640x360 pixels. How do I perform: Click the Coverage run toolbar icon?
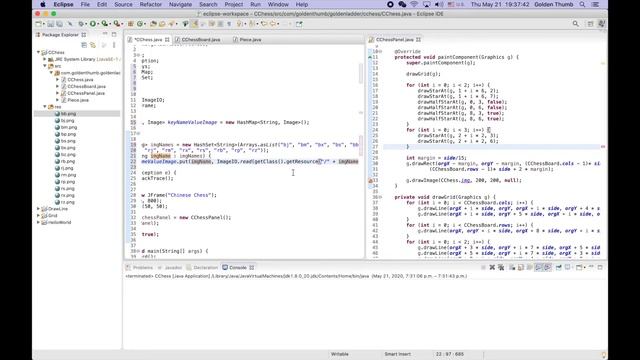[x=104, y=24]
